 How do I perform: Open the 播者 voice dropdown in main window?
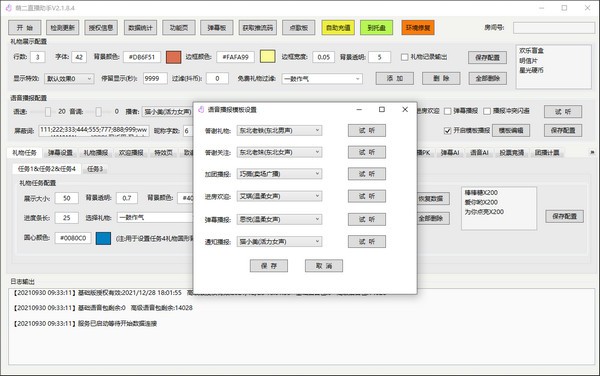(x=168, y=112)
